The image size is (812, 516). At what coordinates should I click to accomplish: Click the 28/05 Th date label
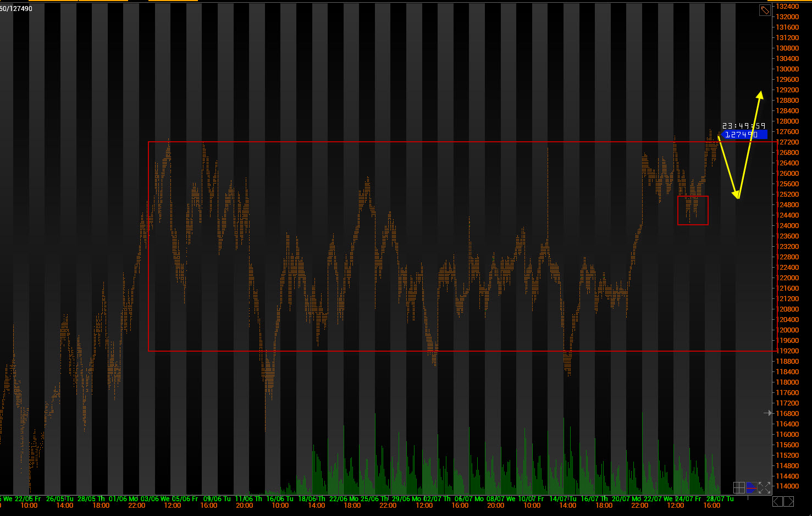point(91,499)
